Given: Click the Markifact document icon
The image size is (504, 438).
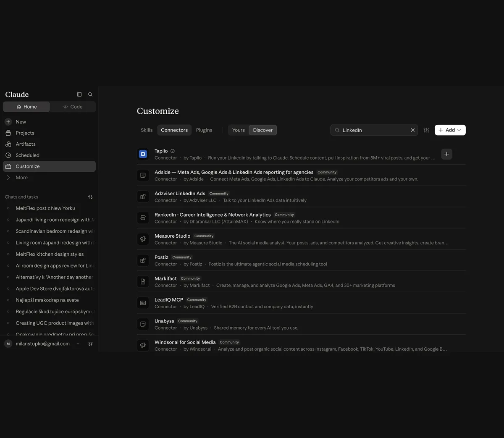Looking at the screenshot, I should (143, 281).
